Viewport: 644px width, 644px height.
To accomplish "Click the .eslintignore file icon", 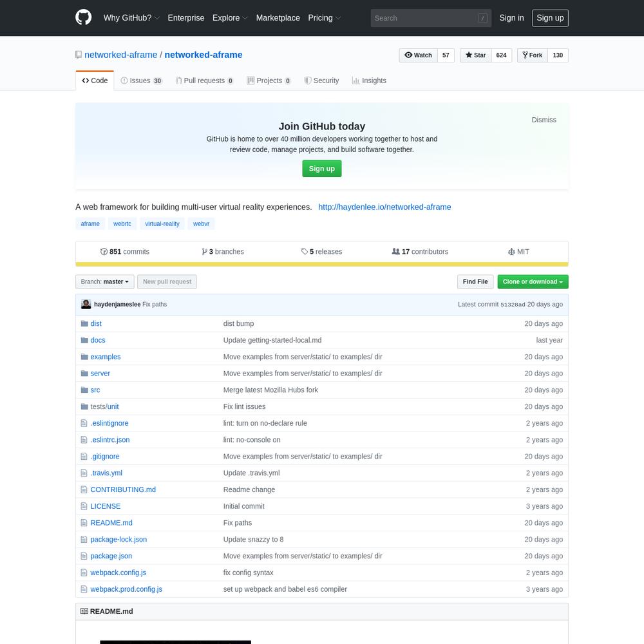I will tap(84, 423).
